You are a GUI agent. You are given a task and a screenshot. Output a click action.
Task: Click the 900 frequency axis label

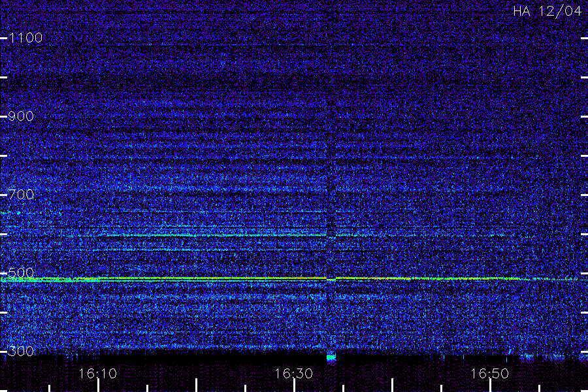21,116
